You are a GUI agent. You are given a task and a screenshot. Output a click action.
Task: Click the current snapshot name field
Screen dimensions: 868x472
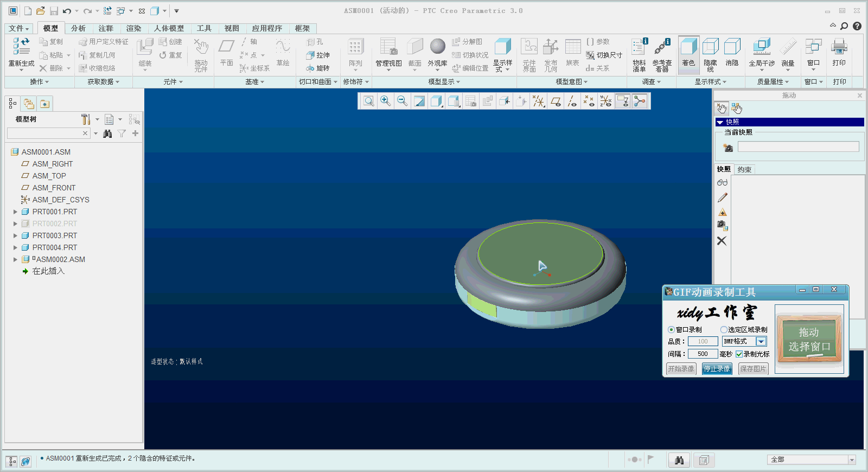click(798, 146)
